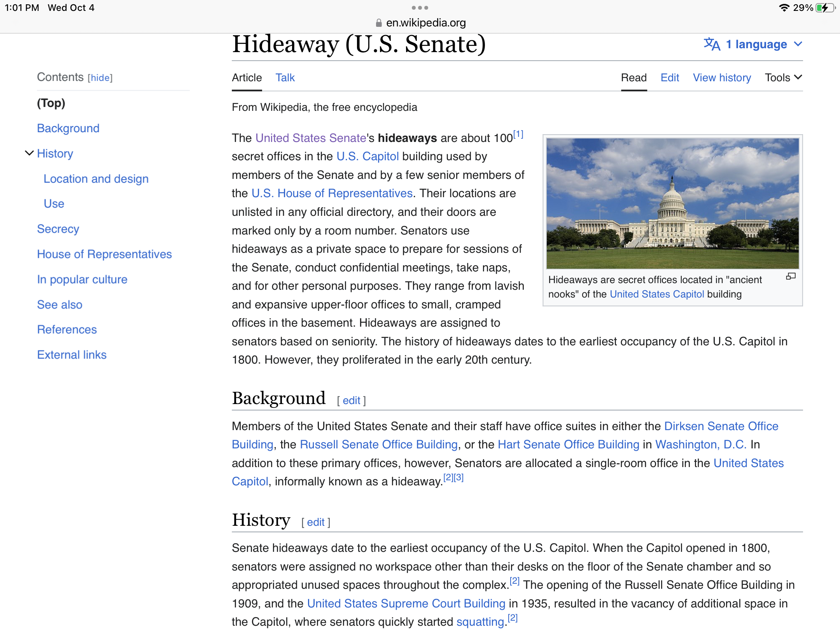The height and width of the screenshot is (630, 840).
Task: Tap citation [2] after 'hideaway'
Action: coord(448,478)
